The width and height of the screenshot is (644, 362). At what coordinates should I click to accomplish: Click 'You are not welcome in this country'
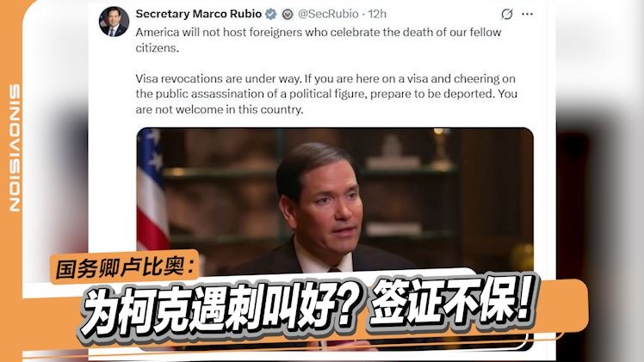click(x=326, y=101)
